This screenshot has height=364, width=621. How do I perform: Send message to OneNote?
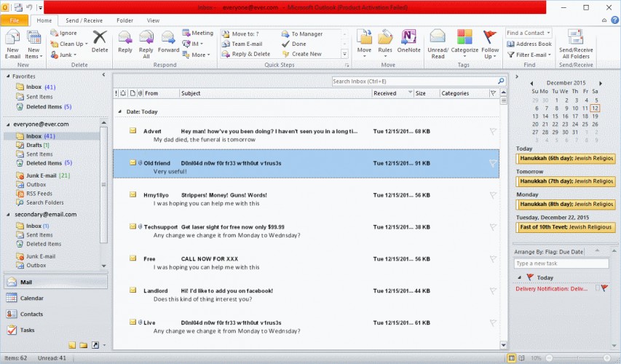coord(408,41)
